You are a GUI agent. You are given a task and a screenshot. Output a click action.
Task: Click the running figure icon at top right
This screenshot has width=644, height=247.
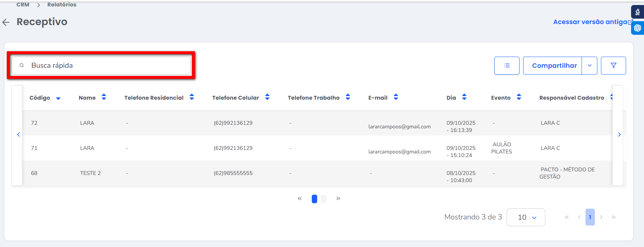tap(637, 12)
